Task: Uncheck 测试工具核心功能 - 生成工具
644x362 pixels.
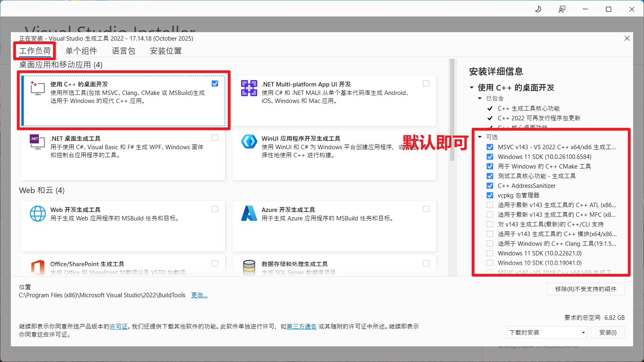Action: click(x=490, y=176)
